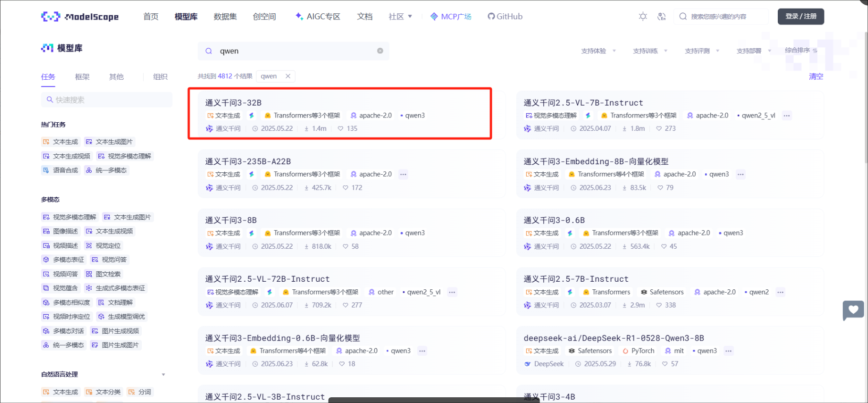Open the 创空间 navigation item
868x403 pixels.
tap(265, 17)
